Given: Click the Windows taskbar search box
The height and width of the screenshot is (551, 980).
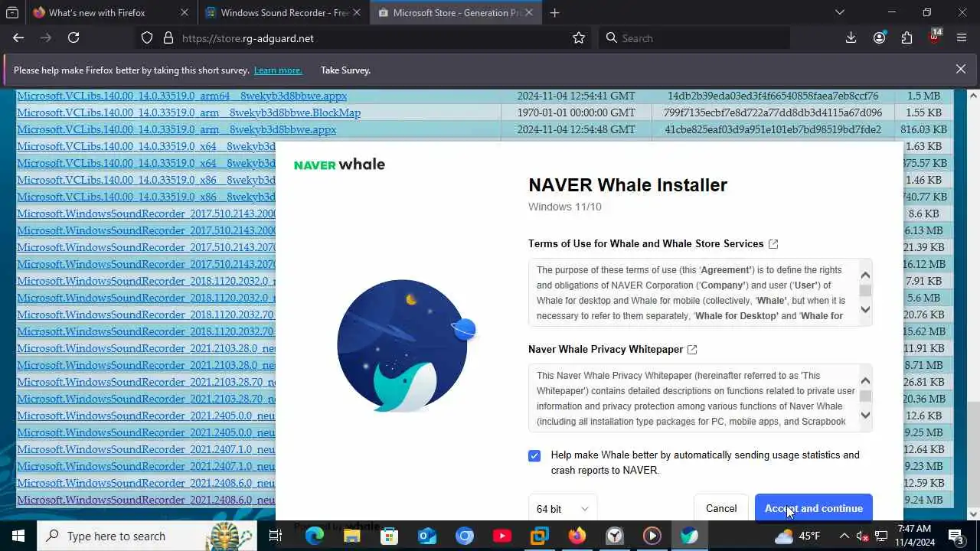Looking at the screenshot, I should [145, 536].
